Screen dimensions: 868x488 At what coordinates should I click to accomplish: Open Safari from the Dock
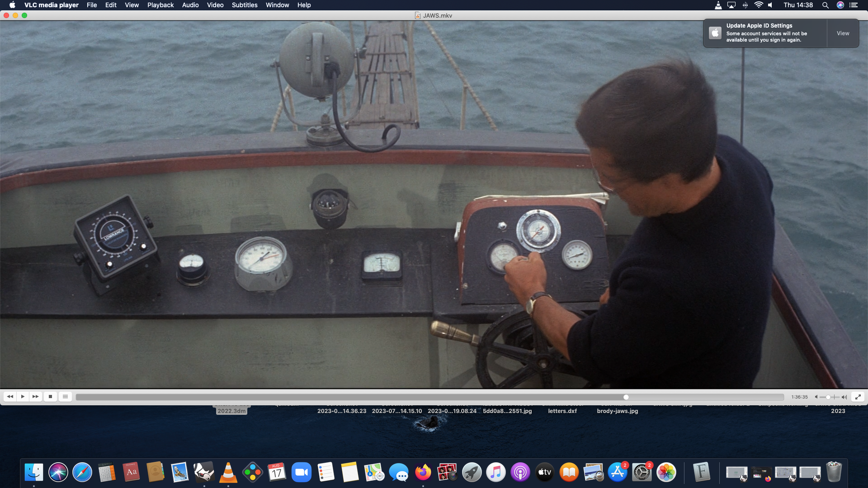pos(82,473)
